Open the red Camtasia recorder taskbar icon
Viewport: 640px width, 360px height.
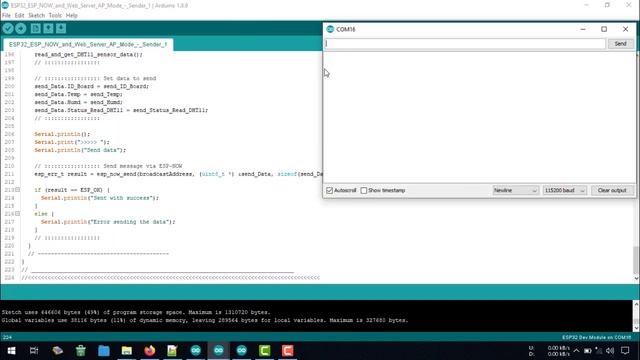click(287, 351)
